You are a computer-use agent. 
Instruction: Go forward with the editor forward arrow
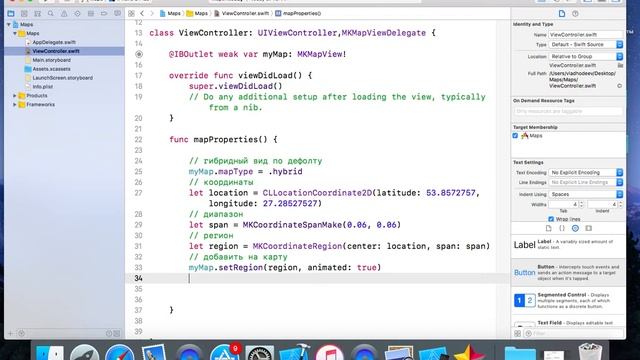(152, 13)
